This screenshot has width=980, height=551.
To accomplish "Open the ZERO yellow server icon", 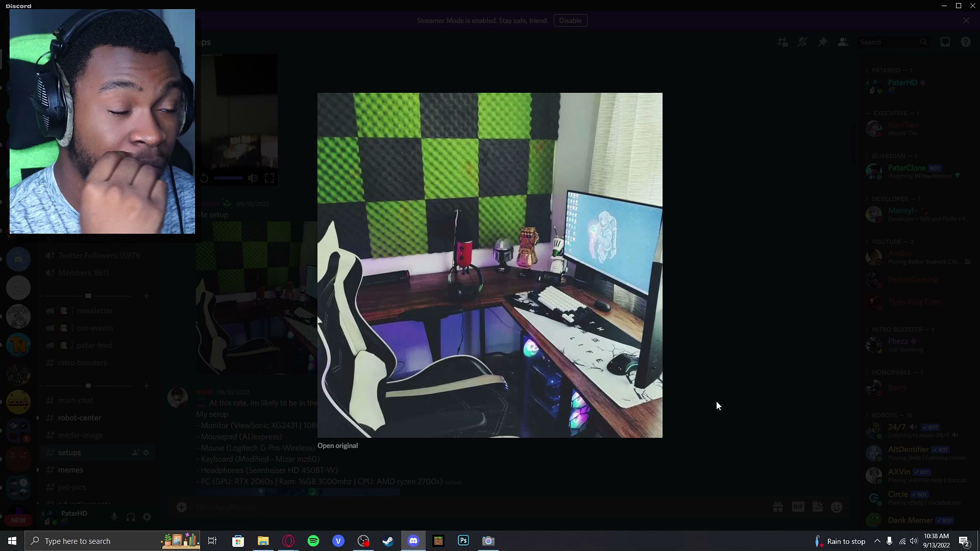I will [x=18, y=402].
